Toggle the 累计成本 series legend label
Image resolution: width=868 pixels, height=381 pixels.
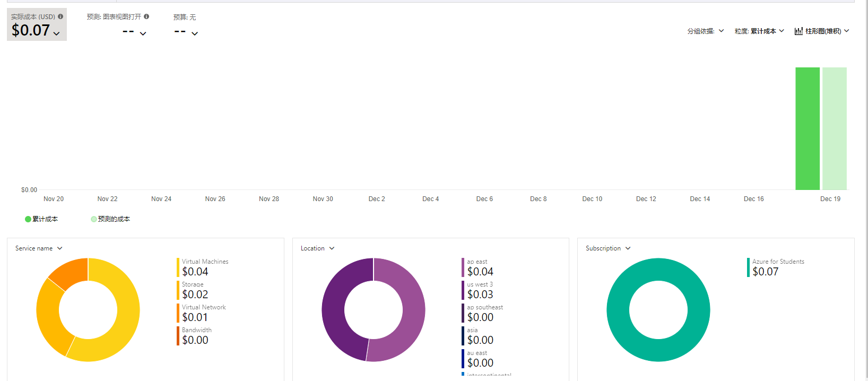[45, 219]
